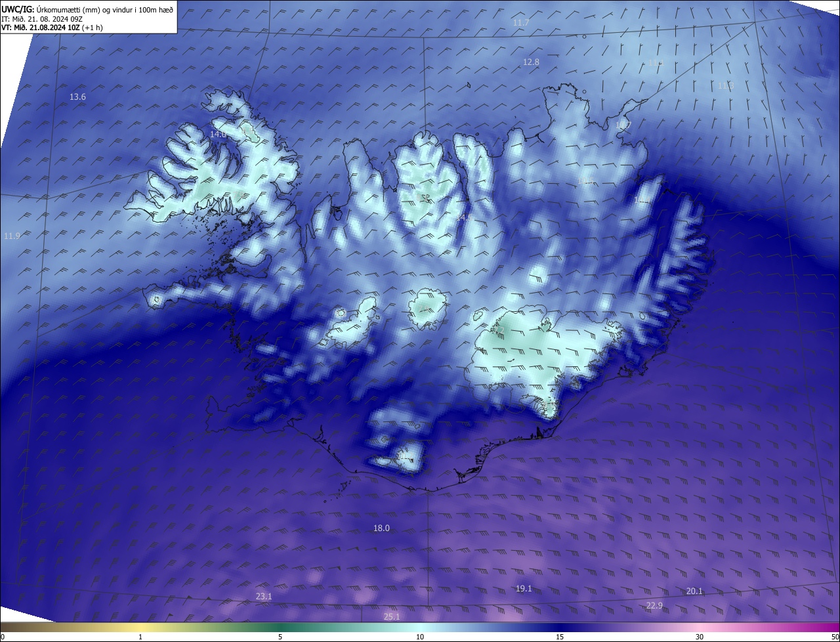Click the 12.8 value label
840x642 pixels.
pos(531,62)
